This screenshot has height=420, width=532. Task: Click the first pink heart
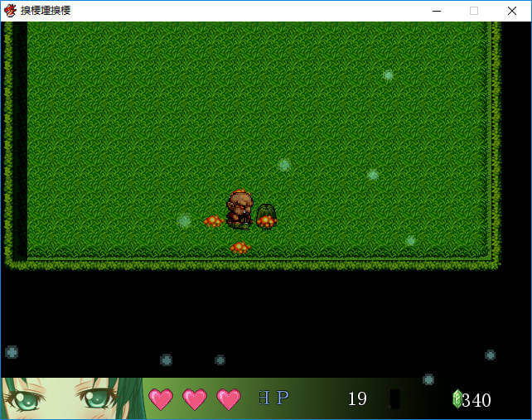[x=161, y=399]
